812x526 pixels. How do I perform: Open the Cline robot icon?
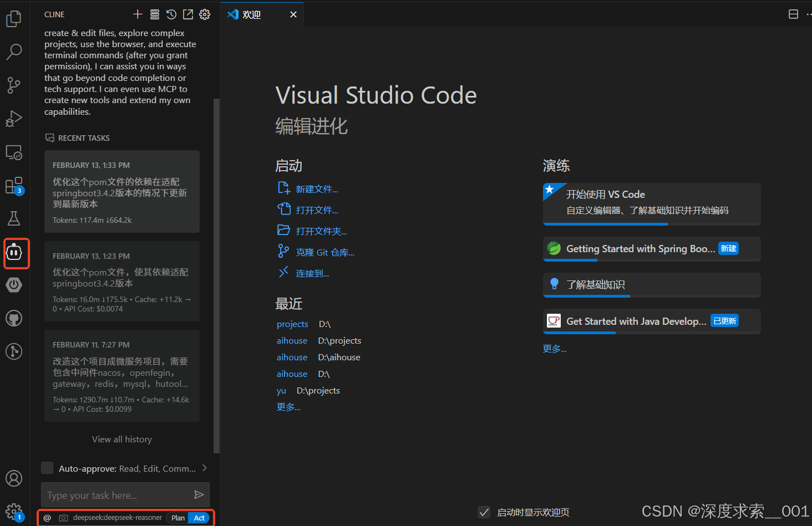coord(14,253)
